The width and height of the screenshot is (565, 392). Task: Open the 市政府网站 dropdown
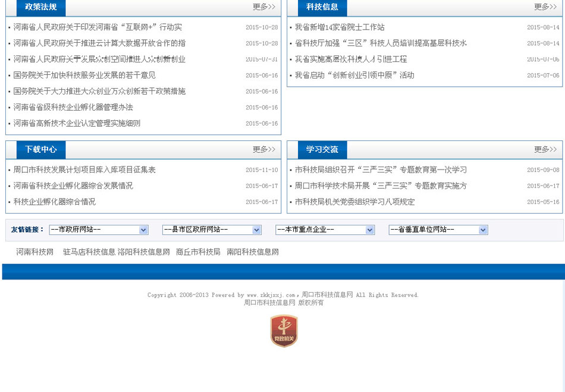(99, 230)
